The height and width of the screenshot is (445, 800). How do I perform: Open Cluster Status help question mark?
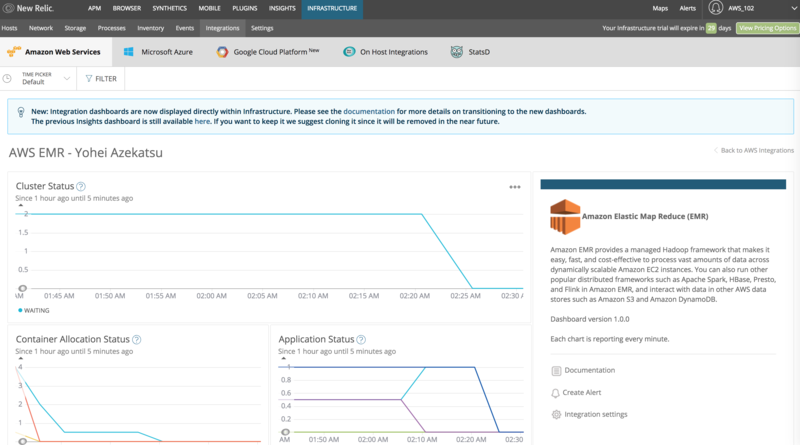coord(81,186)
